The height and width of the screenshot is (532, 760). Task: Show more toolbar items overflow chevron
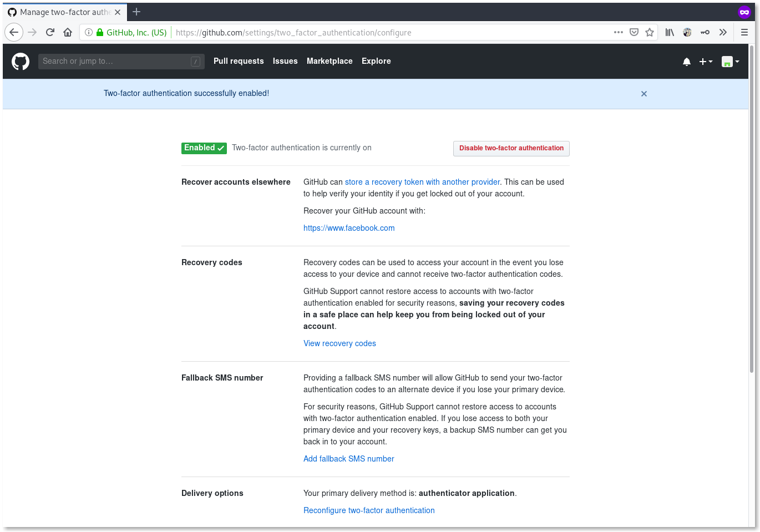(x=723, y=32)
